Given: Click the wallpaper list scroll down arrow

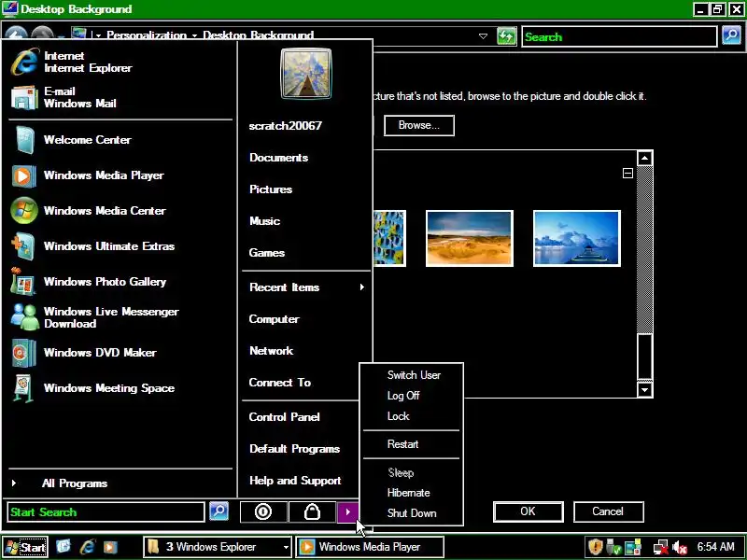Looking at the screenshot, I should point(644,390).
